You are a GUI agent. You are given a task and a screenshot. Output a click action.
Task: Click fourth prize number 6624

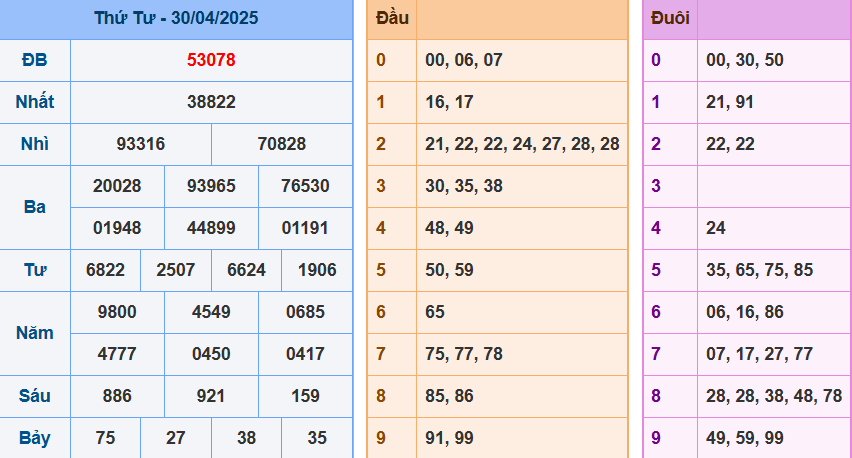tap(246, 270)
